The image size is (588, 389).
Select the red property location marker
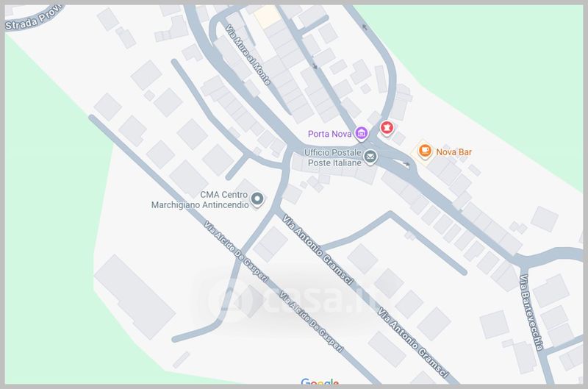[x=387, y=128]
